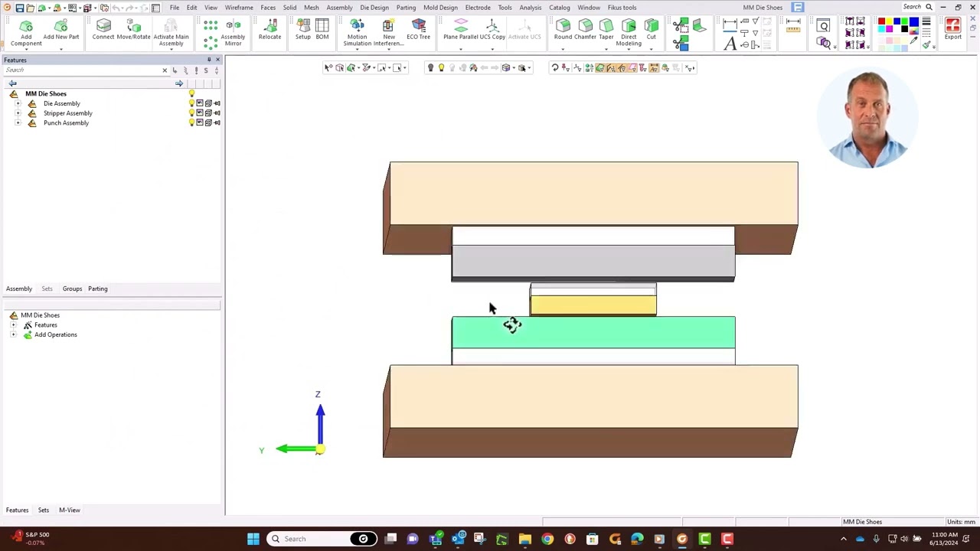Expand Features node in lower tree

13,325
